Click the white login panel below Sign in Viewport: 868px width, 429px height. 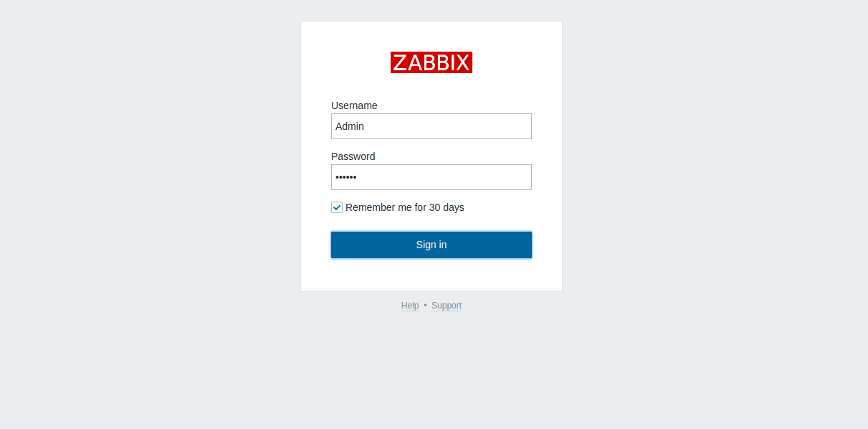431,275
